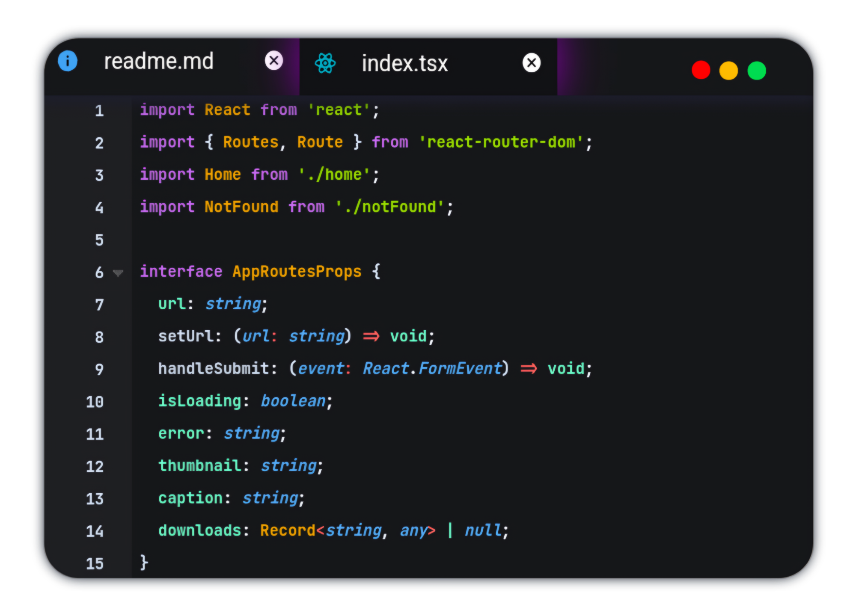Click the React atom icon on index.tsx tab
Screen dimensions: 856x616
point(325,63)
